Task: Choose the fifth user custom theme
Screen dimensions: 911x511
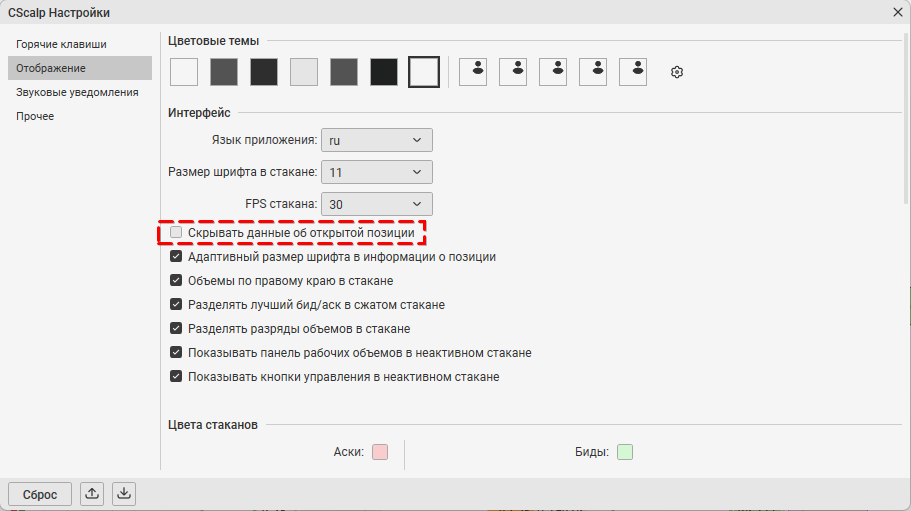Action: pyautogui.click(x=633, y=72)
